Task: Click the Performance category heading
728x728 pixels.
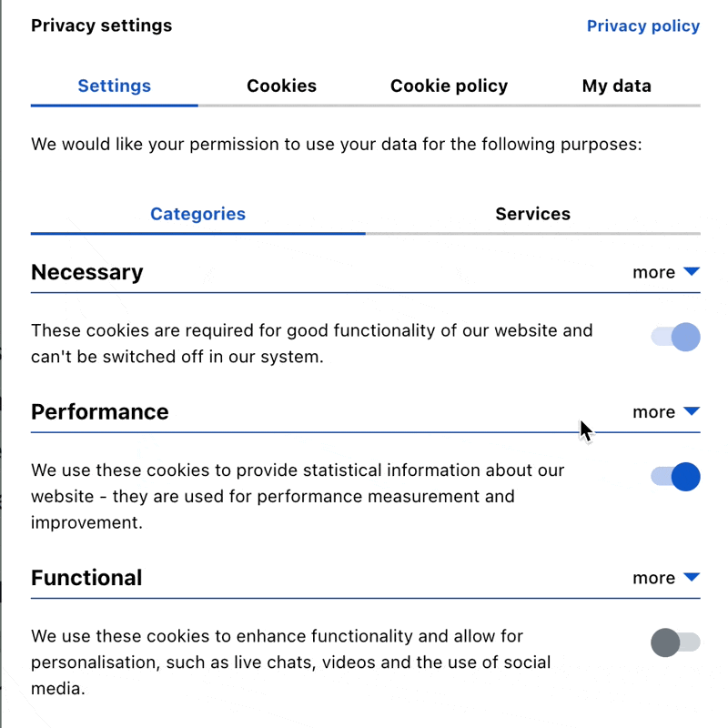Action: (100, 412)
